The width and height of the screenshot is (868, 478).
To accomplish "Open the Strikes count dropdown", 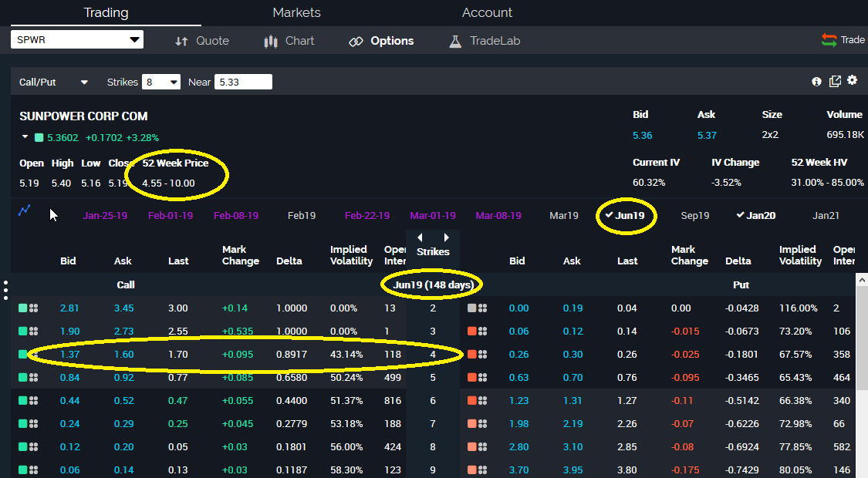I will (161, 82).
